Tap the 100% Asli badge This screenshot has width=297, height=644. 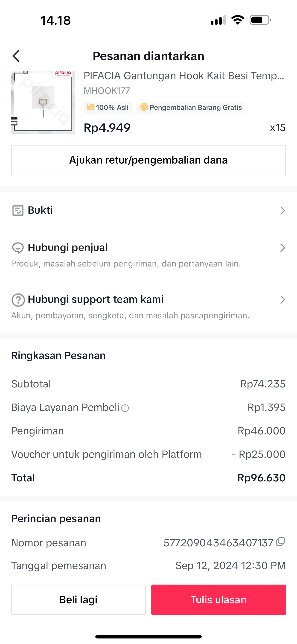(108, 108)
